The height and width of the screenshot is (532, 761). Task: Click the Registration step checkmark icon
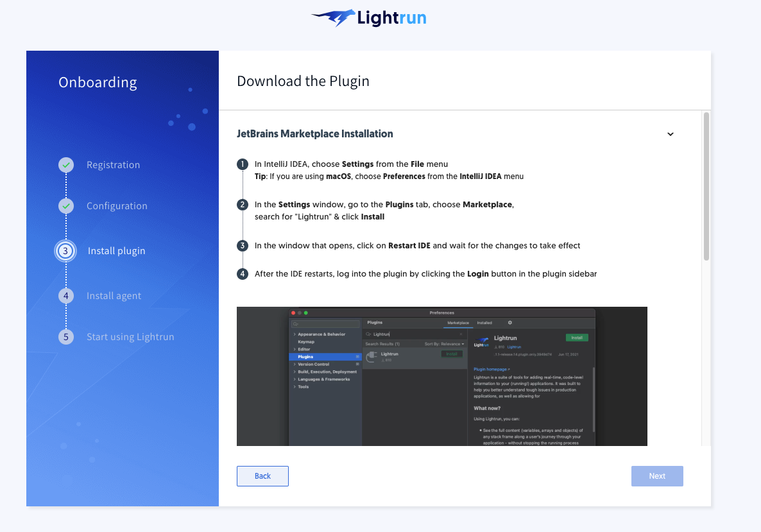coord(66,165)
